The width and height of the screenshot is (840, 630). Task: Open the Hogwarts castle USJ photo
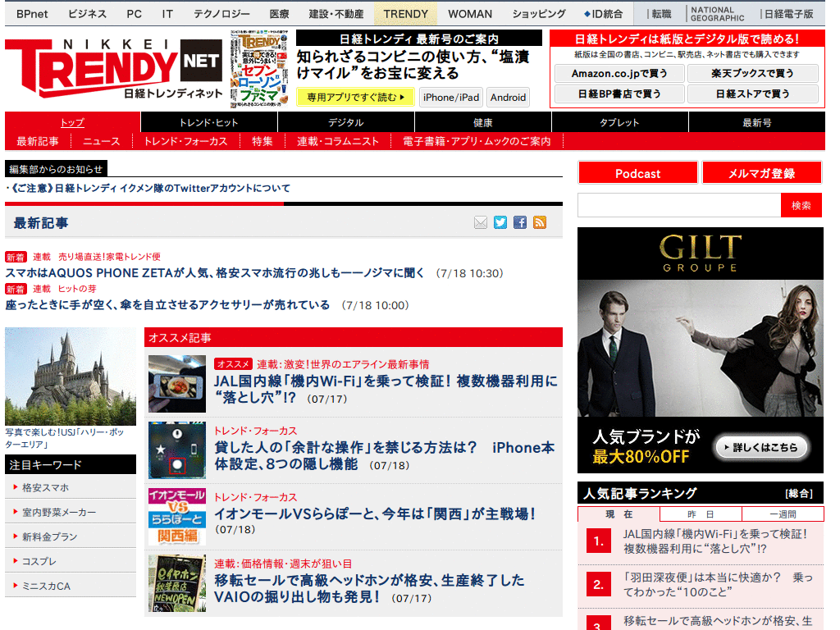pyautogui.click(x=71, y=376)
